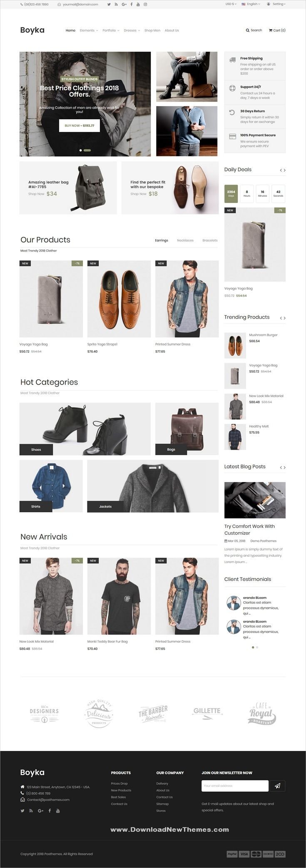This screenshot has width=306, height=868.
Task: Open the Sitemap footer link
Action: pyautogui.click(x=162, y=804)
